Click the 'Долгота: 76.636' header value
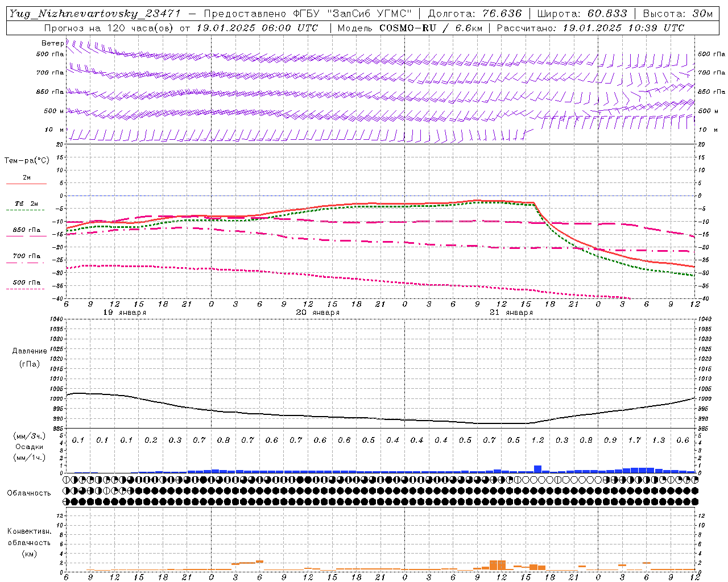 [474, 14]
